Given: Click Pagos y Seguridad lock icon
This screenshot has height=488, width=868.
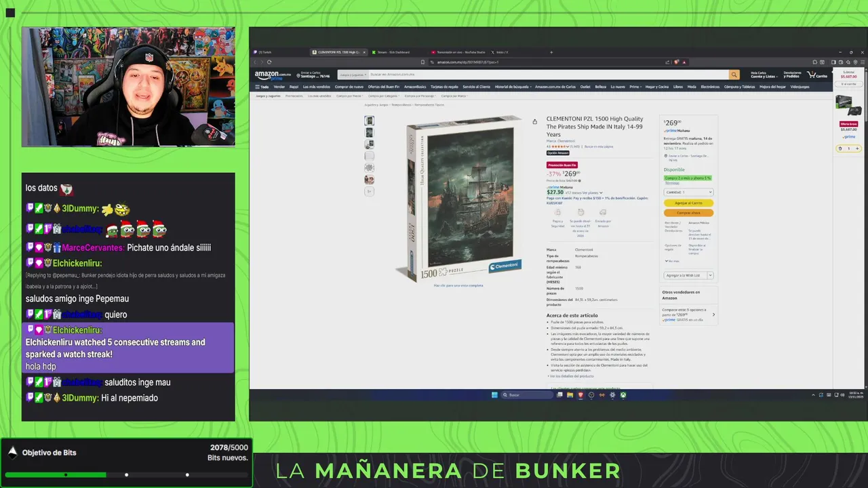Looking at the screenshot, I should (x=557, y=212).
